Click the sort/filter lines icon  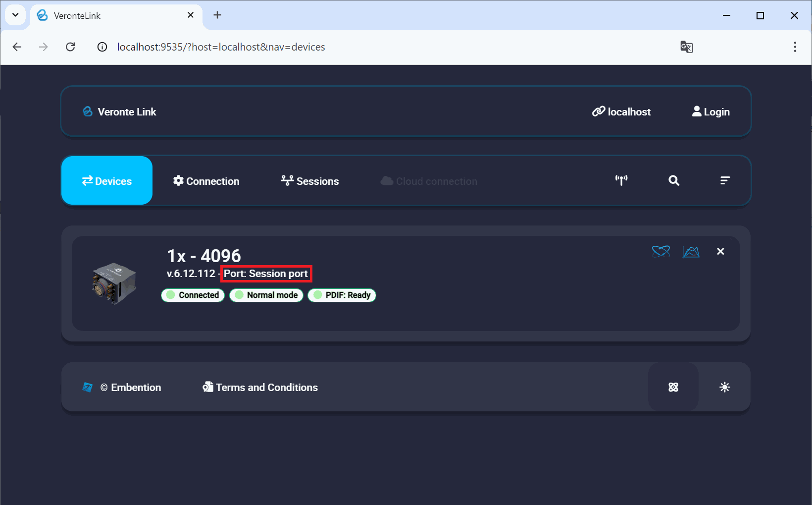point(724,180)
